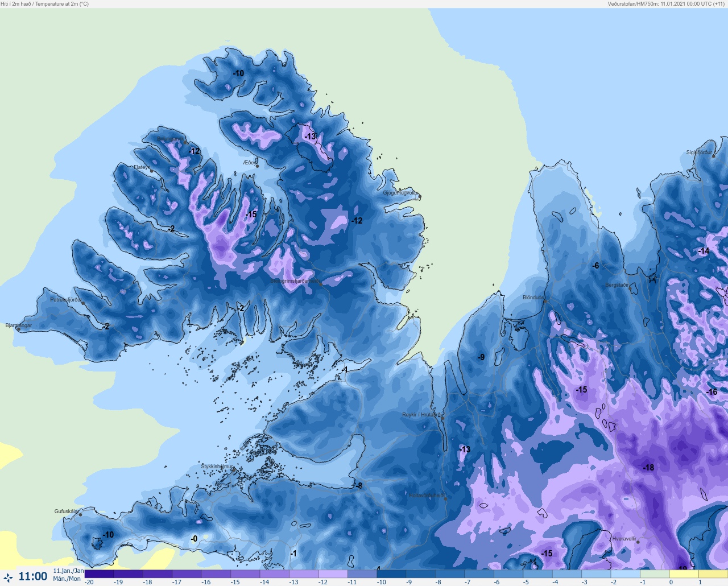Click the Gufuskálar station label
The width and height of the screenshot is (728, 586).
point(66,511)
